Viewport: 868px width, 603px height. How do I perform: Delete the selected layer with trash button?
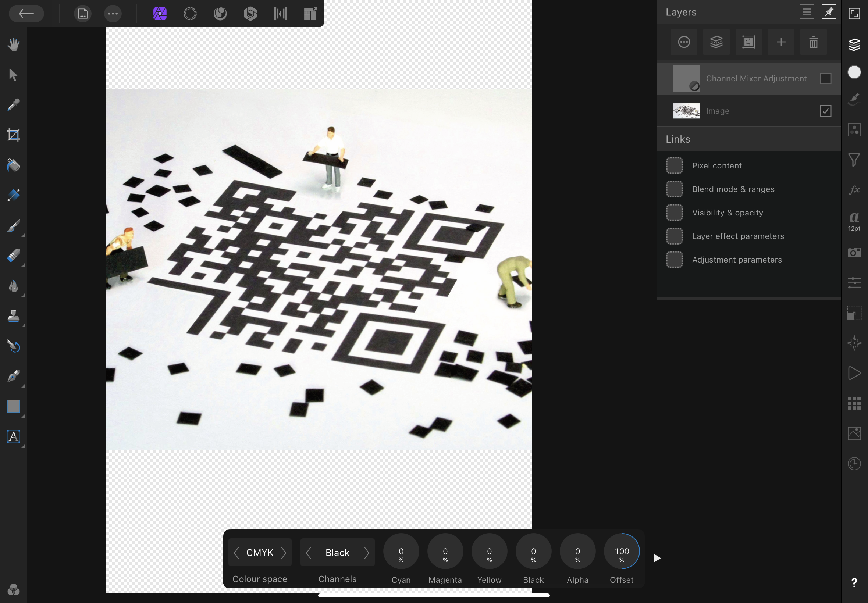coord(814,42)
